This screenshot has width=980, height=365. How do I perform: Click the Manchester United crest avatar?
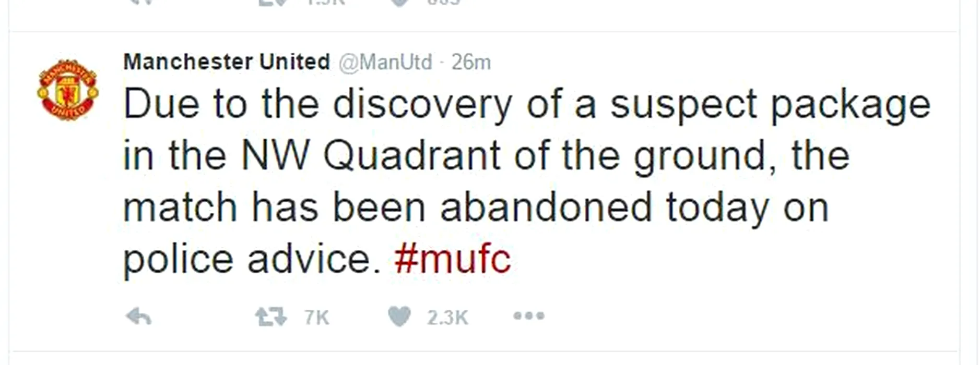tap(68, 90)
